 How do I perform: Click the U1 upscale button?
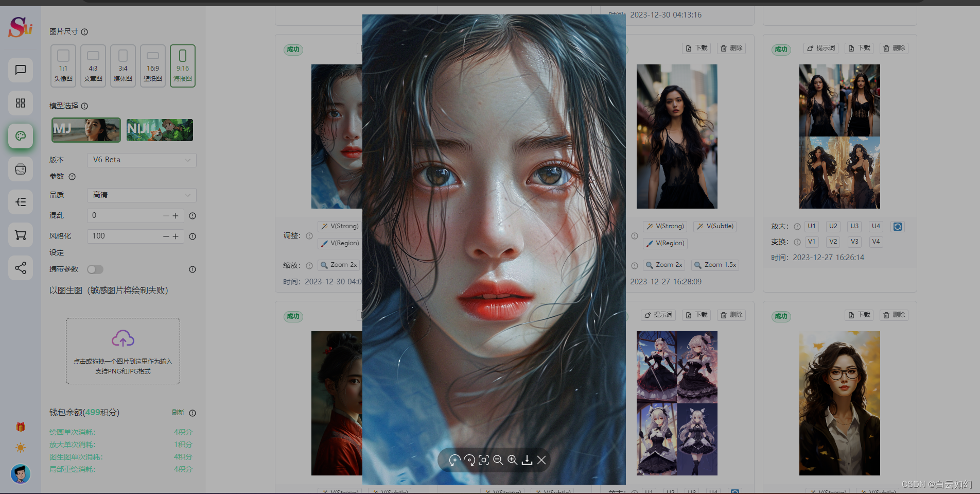[812, 226]
